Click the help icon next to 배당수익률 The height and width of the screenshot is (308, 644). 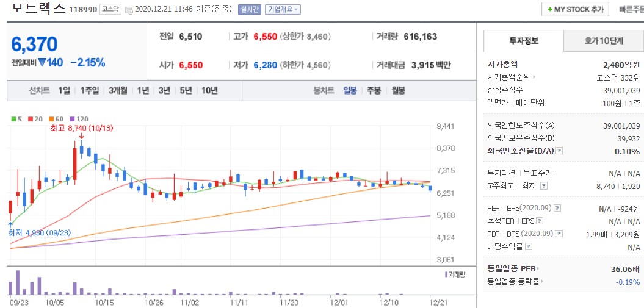[529, 246]
